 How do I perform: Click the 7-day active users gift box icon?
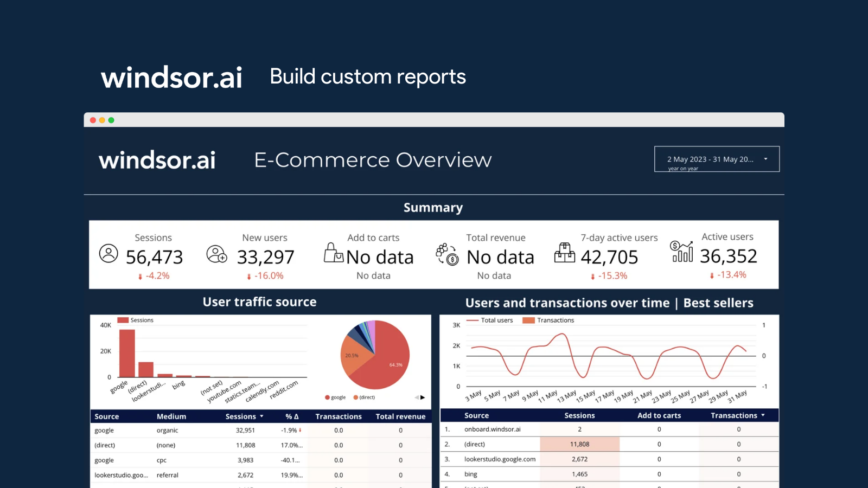(564, 253)
